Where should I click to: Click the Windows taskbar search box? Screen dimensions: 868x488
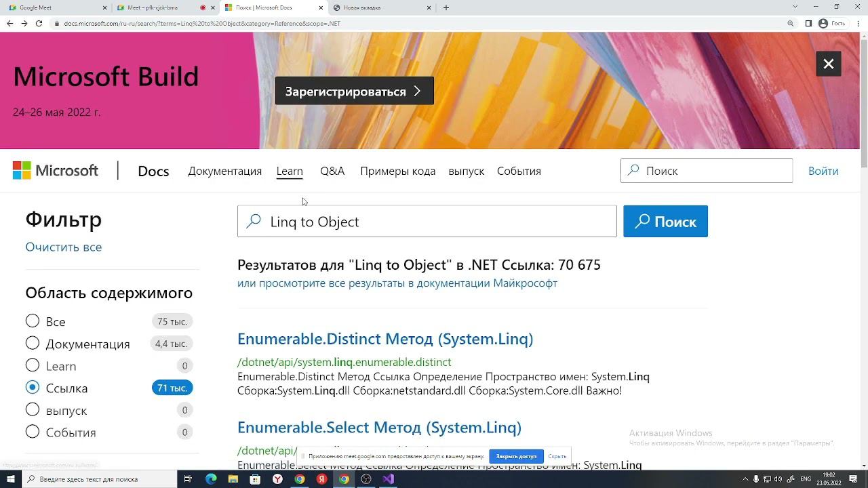pyautogui.click(x=100, y=479)
